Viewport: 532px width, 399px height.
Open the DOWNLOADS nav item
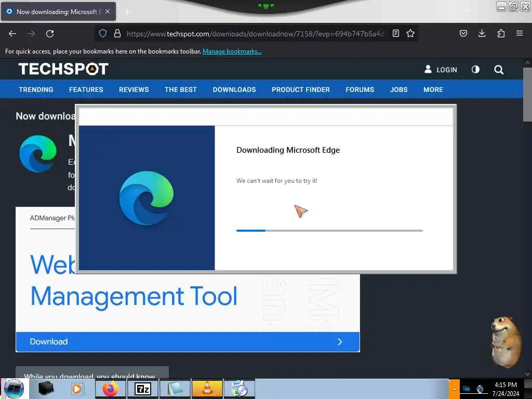point(234,89)
